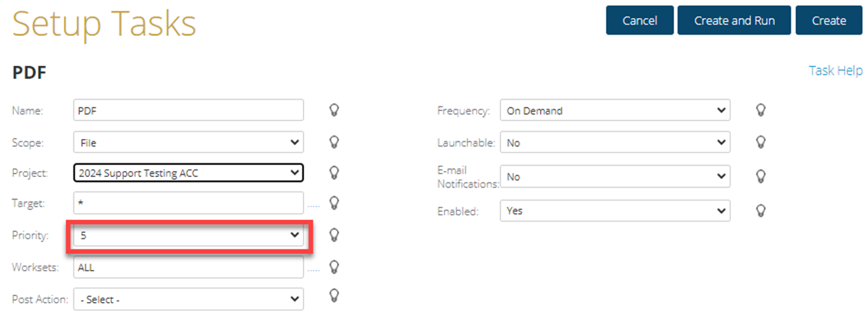Click the lightbulb hint beside Scope dropdown

[x=335, y=142]
